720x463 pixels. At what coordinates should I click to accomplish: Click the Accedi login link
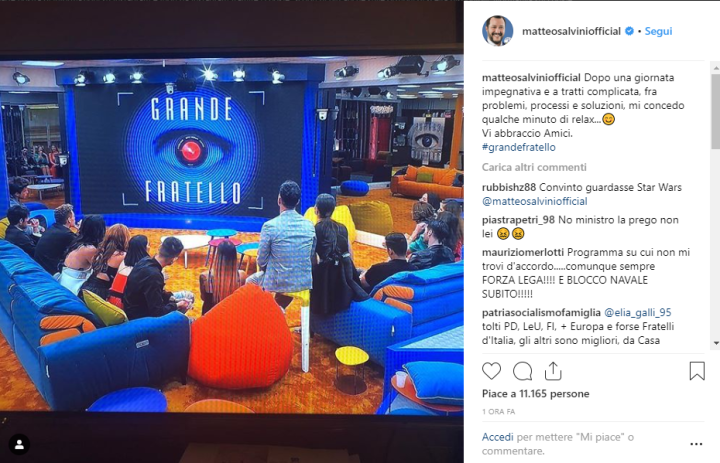[x=498, y=437]
